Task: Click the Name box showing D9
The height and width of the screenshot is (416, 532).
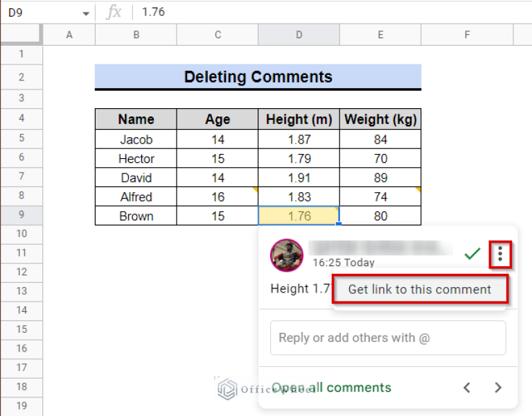Action: coord(48,12)
